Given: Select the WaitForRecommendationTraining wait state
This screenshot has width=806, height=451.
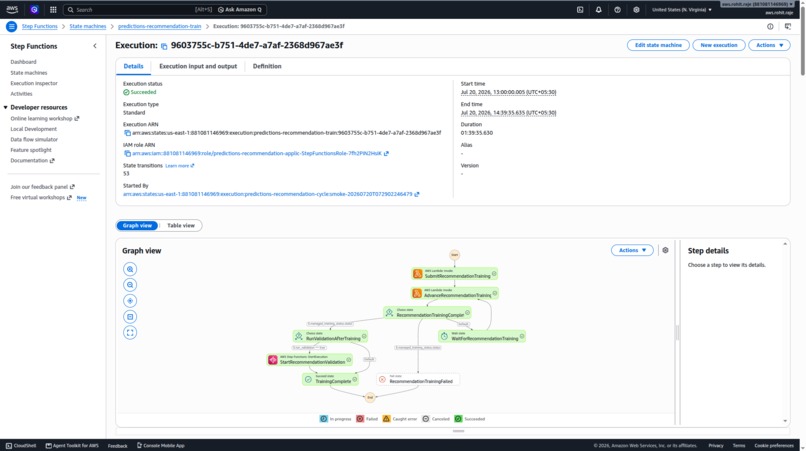Looking at the screenshot, I should click(482, 336).
